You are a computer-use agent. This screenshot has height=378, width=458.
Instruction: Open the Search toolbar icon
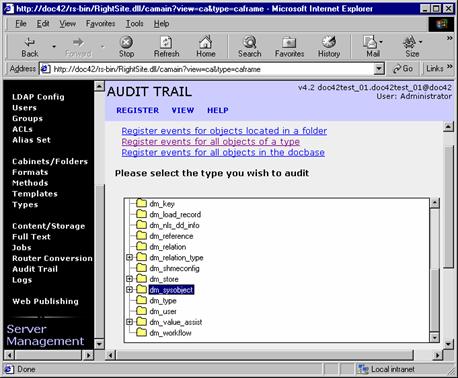point(249,47)
